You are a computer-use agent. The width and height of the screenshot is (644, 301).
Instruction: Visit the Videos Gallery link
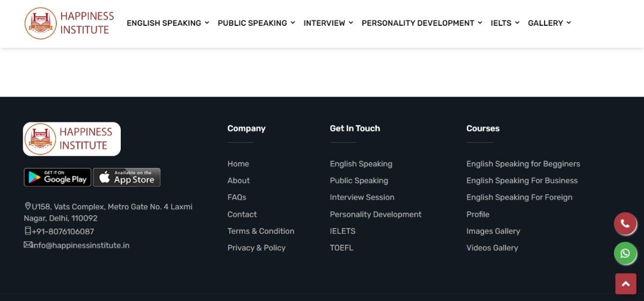click(x=492, y=248)
